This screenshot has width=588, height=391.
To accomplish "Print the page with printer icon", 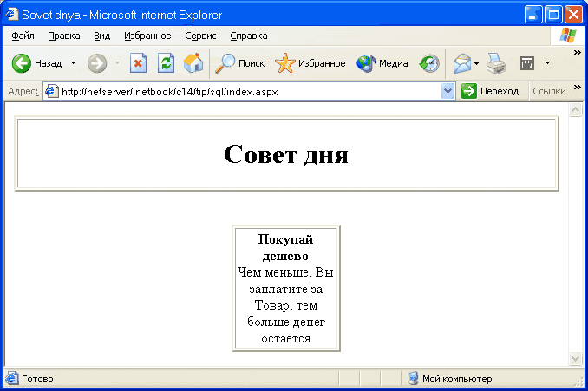I will tap(496, 63).
